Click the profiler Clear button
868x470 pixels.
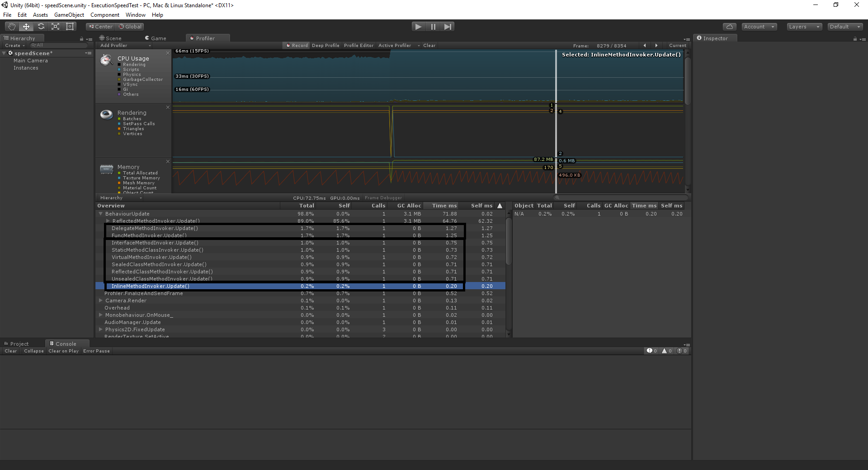click(429, 46)
